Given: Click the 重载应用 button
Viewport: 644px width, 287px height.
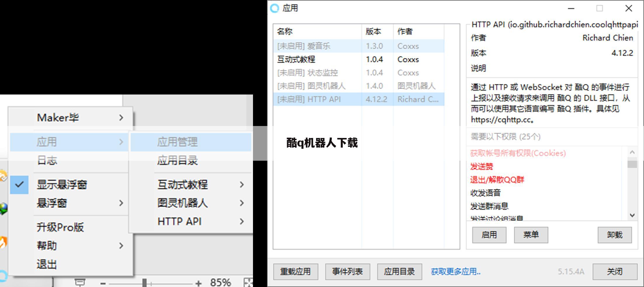Looking at the screenshot, I should point(296,272).
